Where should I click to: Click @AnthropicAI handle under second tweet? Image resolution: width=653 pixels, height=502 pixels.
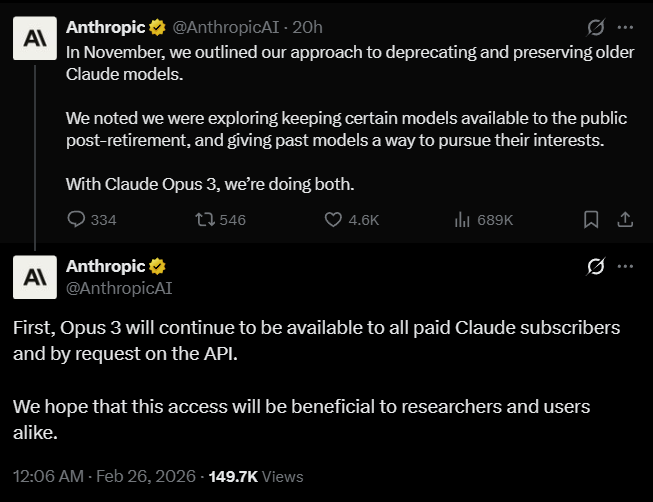[118, 288]
